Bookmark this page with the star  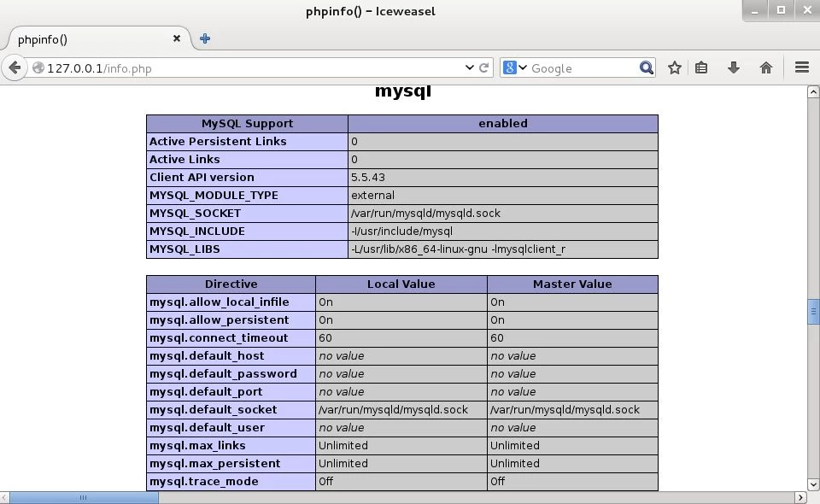pyautogui.click(x=675, y=67)
